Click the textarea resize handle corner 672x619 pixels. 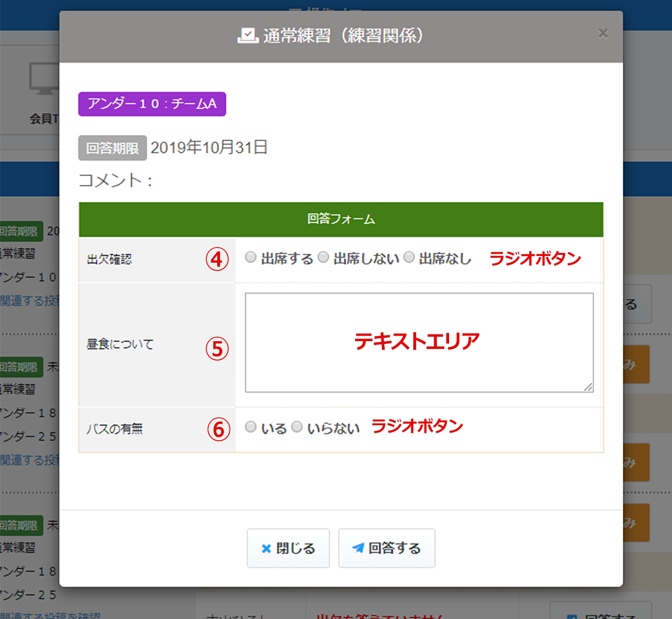(588, 387)
